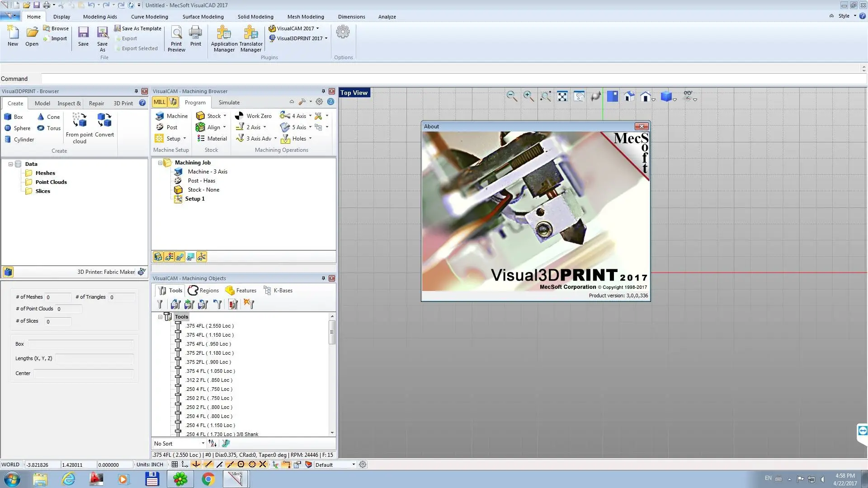The image size is (868, 488).
Task: Activate the pan hand tool
Action: [x=579, y=96]
